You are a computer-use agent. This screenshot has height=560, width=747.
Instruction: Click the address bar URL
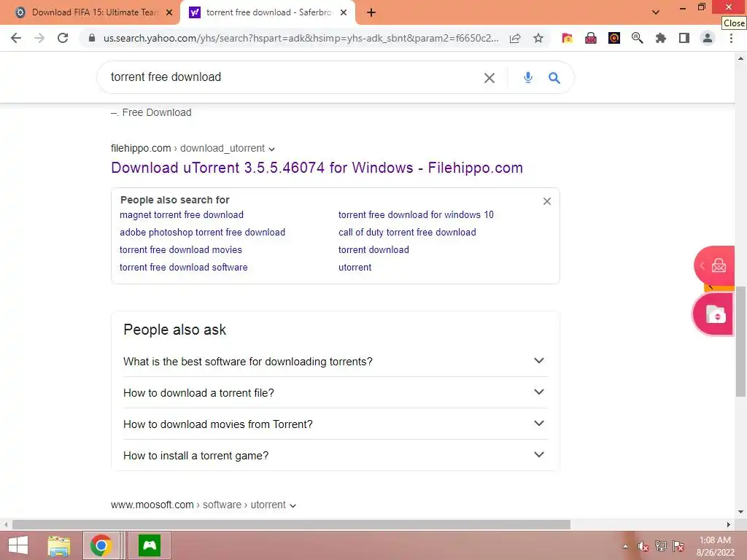[301, 38]
